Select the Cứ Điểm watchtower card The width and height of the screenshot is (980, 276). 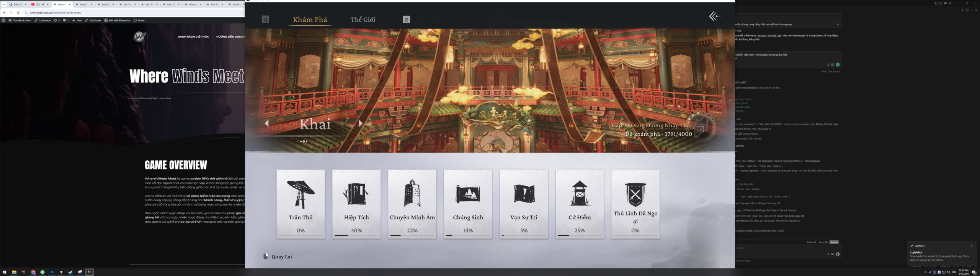coord(580,204)
